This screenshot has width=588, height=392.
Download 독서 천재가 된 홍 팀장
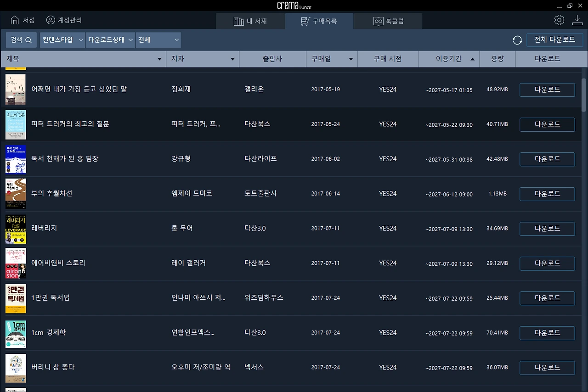(547, 159)
